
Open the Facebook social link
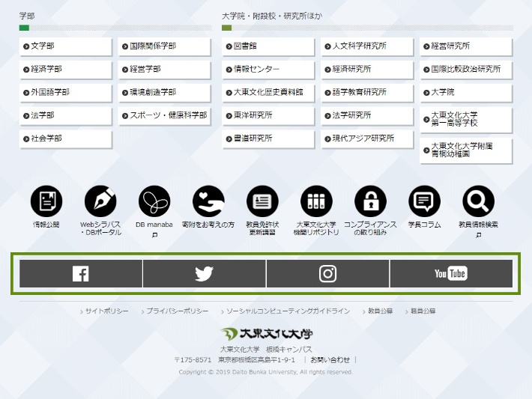coord(81,273)
